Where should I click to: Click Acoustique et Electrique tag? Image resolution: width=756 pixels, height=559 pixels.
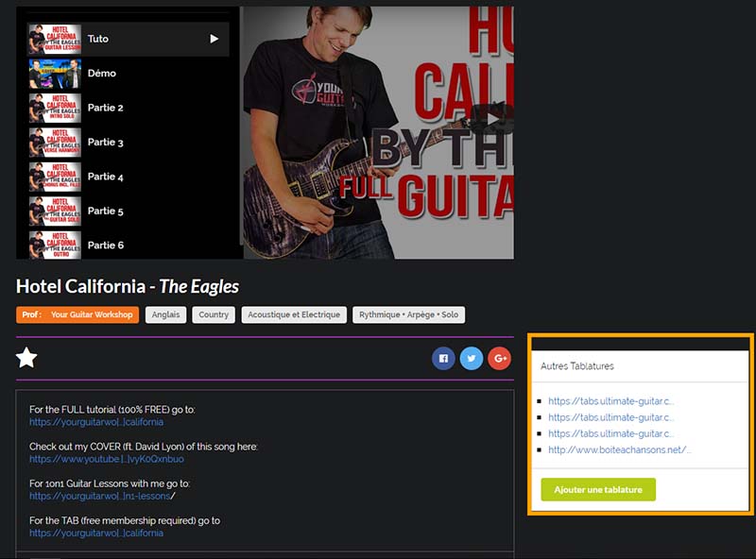[x=294, y=314]
